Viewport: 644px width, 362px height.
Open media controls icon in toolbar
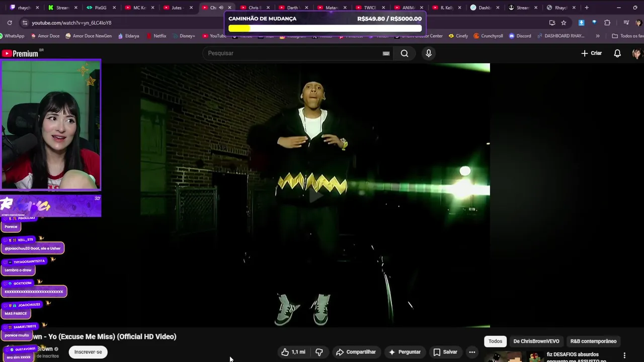click(626, 23)
